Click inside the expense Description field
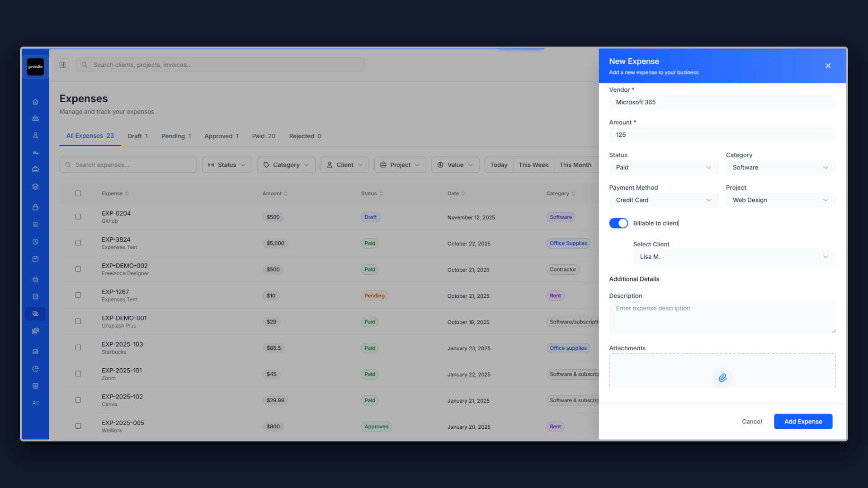868x488 pixels. click(722, 316)
